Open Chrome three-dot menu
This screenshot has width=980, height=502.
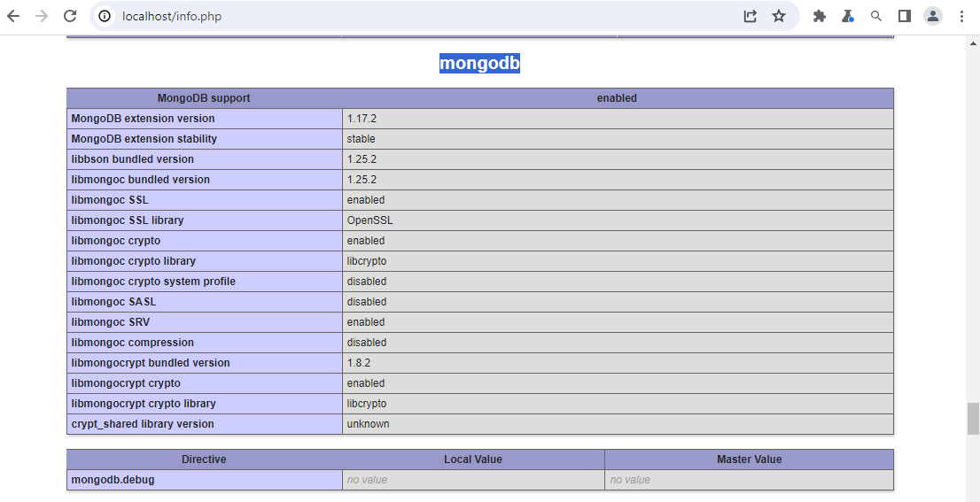pyautogui.click(x=962, y=16)
